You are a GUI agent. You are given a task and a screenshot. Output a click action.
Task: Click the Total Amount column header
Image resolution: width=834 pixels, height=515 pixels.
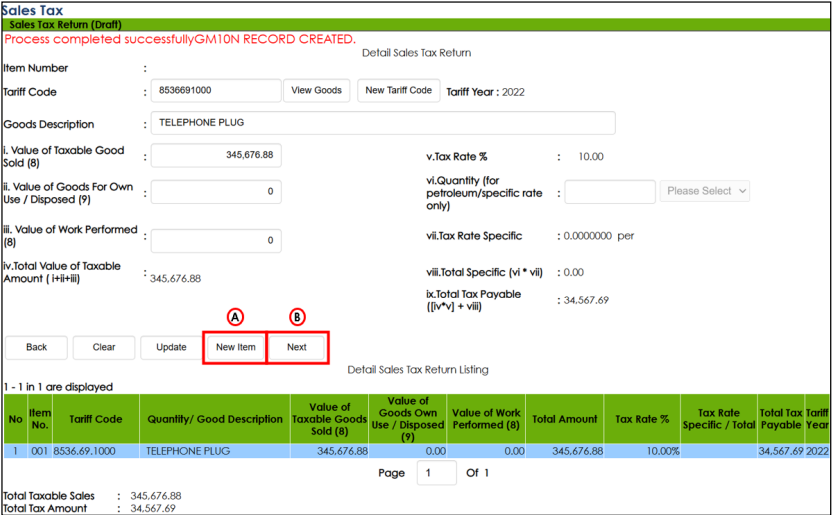coord(564,420)
